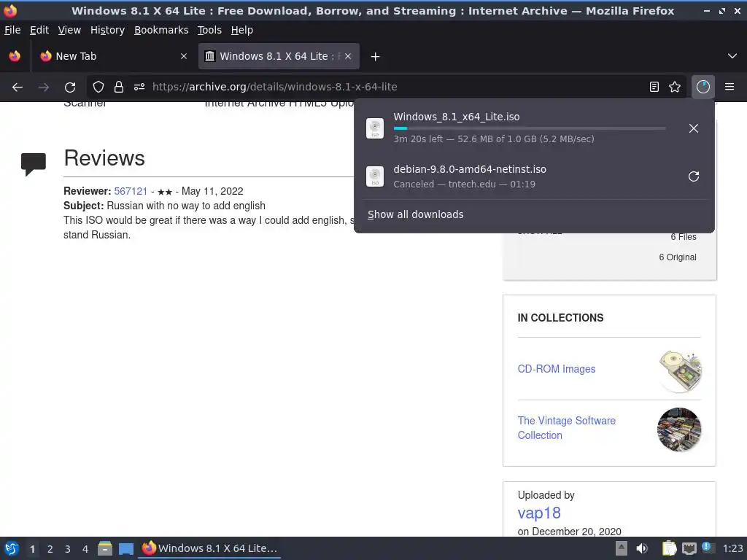Viewport: 747px width, 560px height.
Task: Open the network tray icon
Action: [x=689, y=548]
